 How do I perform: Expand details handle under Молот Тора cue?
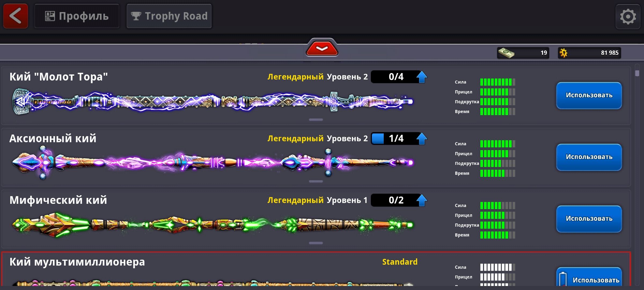coord(316,119)
